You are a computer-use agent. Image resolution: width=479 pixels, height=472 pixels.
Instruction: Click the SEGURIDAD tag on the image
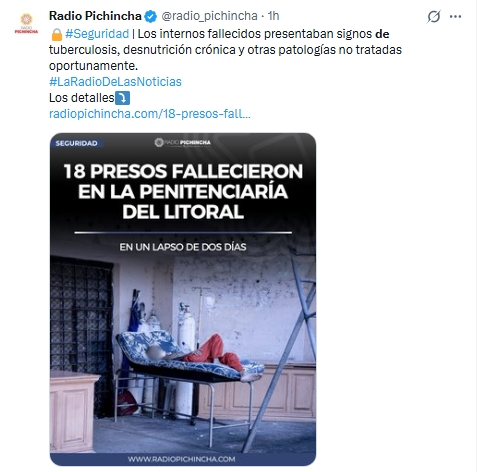[77, 143]
